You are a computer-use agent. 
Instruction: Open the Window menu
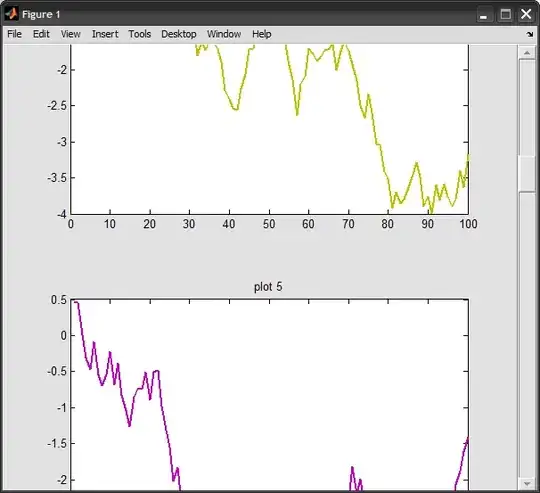224,34
